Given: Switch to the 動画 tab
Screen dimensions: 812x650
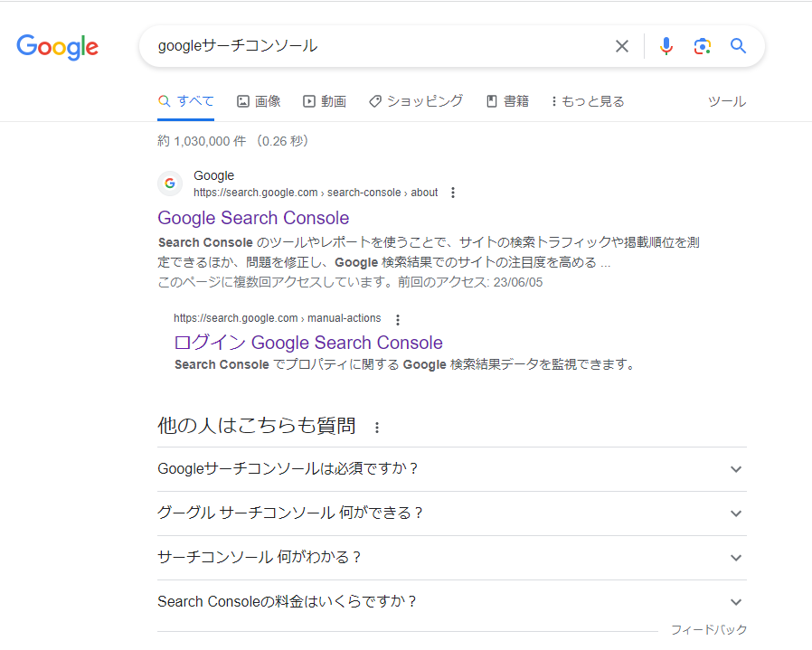Looking at the screenshot, I should pos(325,101).
